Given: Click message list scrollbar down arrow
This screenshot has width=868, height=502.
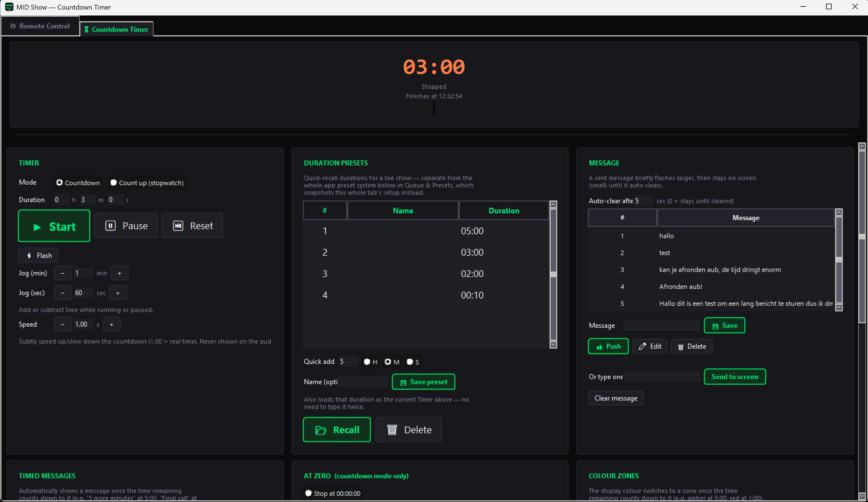Looking at the screenshot, I should pyautogui.click(x=839, y=308).
